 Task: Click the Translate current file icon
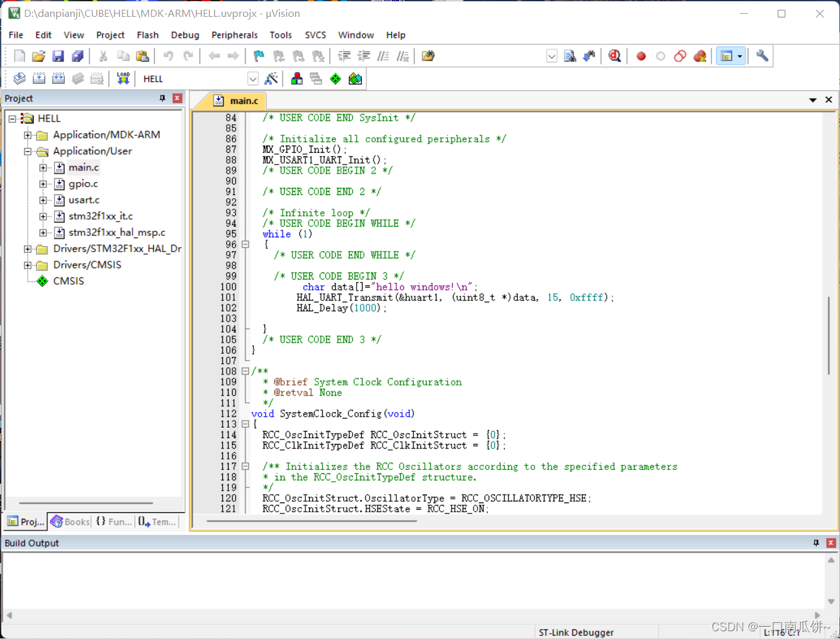click(19, 79)
